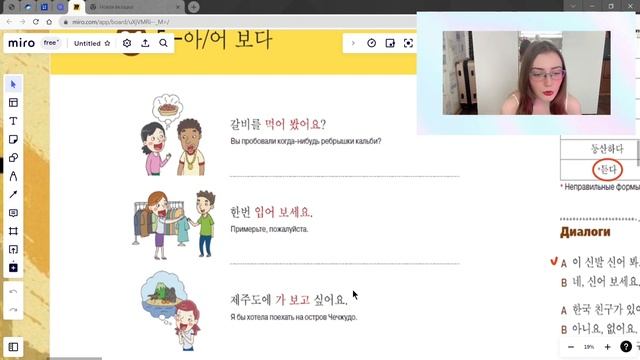Click sentence 제주도에 가 보고 싶어요.
Image resolution: width=640 pixels, height=360 pixels.
pyautogui.click(x=289, y=300)
